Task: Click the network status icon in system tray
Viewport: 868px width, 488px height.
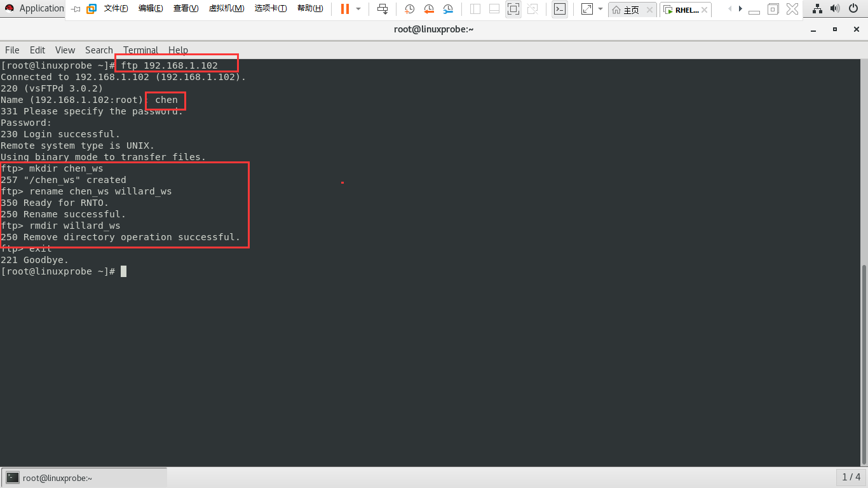Action: click(x=817, y=9)
